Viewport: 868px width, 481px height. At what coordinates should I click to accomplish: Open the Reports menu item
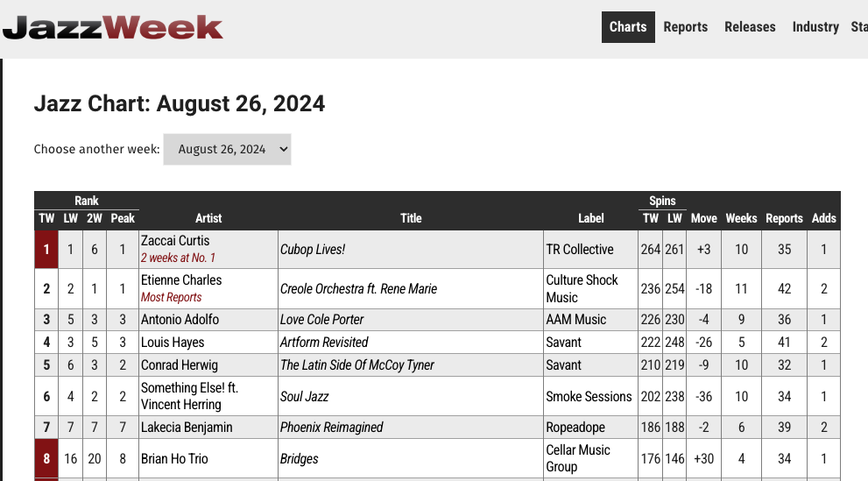coord(685,27)
